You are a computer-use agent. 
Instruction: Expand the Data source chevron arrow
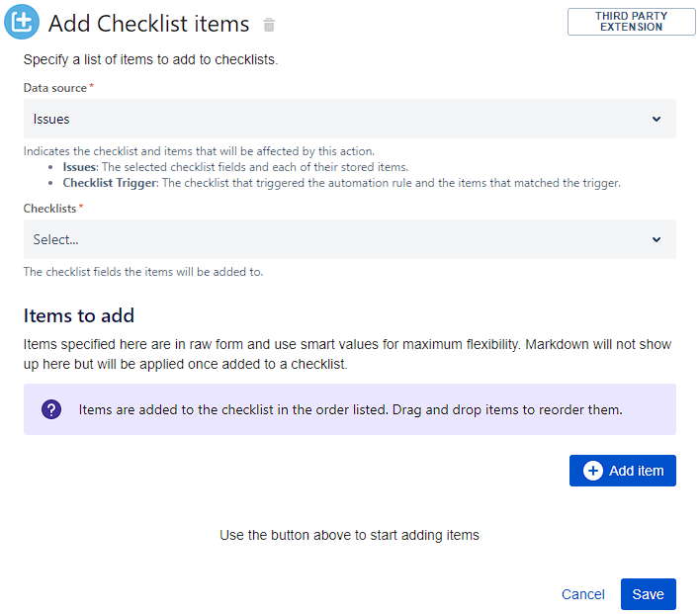pyautogui.click(x=656, y=119)
